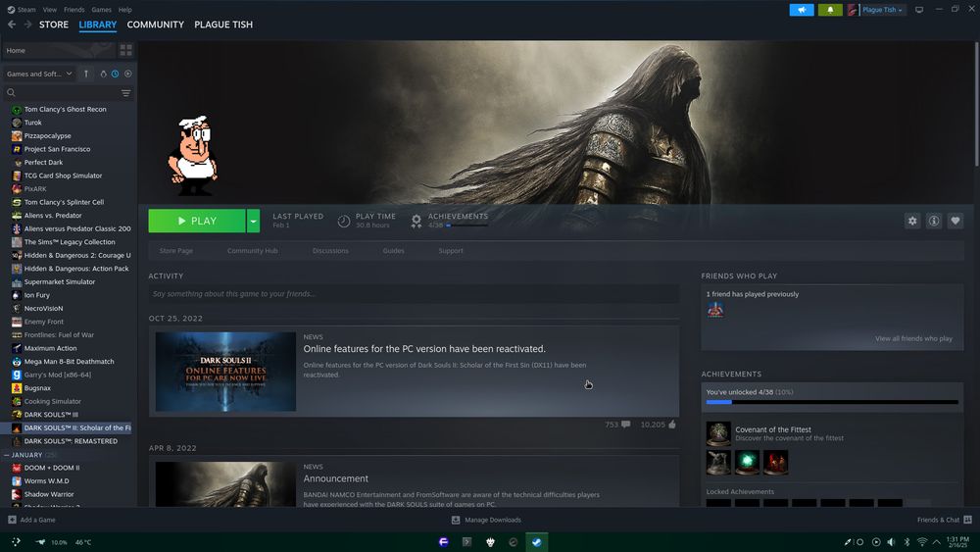This screenshot has height=552, width=980.
Task: Open the Support link
Action: click(451, 251)
